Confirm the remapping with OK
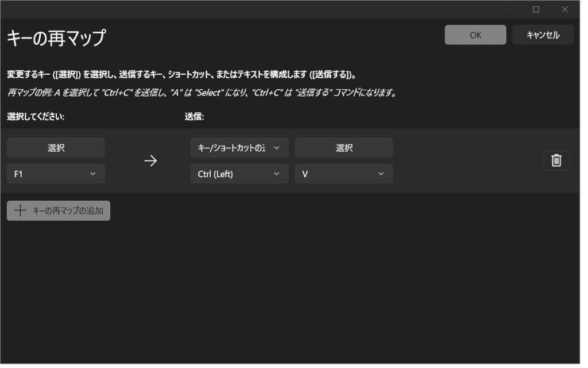 [x=475, y=35]
